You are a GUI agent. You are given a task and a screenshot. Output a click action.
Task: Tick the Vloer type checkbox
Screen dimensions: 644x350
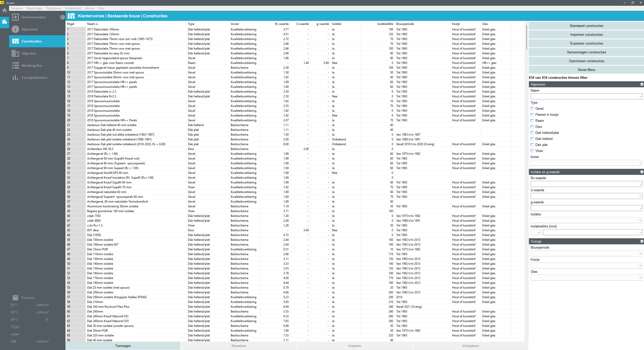click(x=532, y=151)
